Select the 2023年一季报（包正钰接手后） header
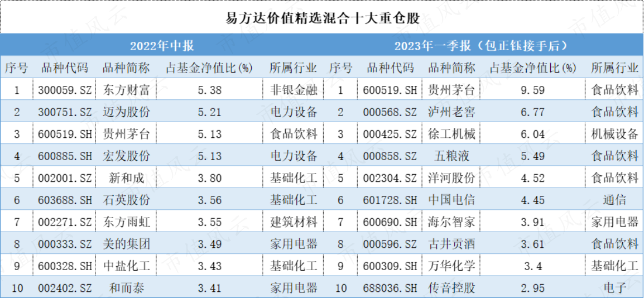This screenshot has width=644, height=298. coord(481,46)
